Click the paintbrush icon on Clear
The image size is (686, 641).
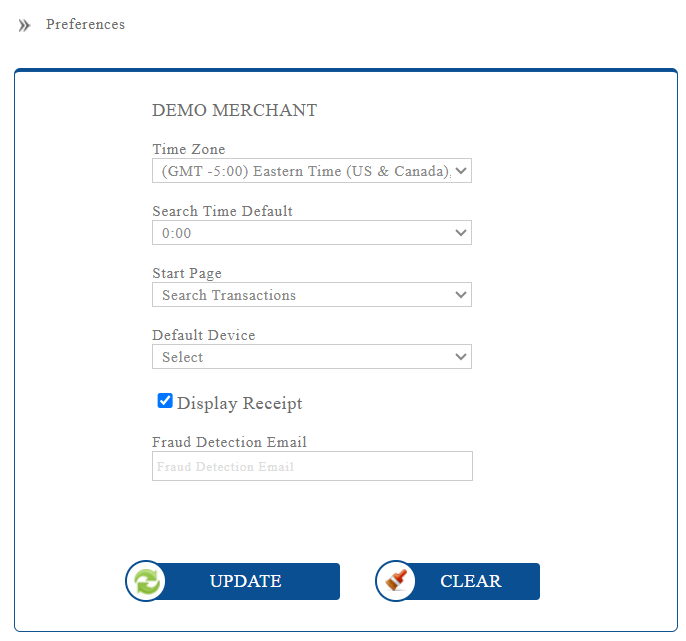[395, 581]
